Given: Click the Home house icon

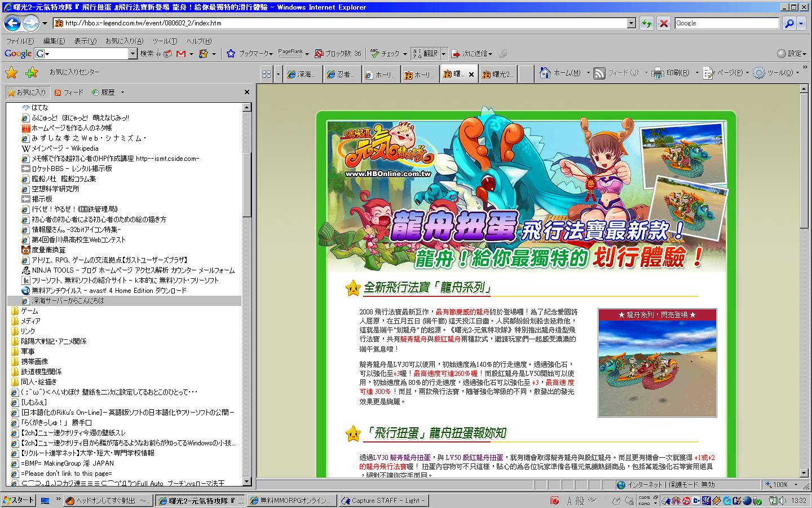Looking at the screenshot, I should pos(545,72).
